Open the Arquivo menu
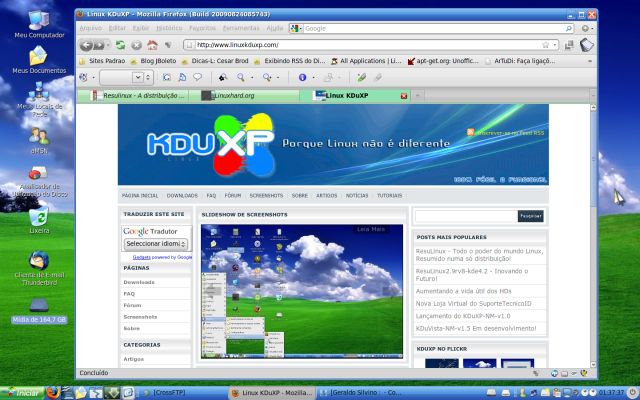This screenshot has width=640, height=400. 91,28
